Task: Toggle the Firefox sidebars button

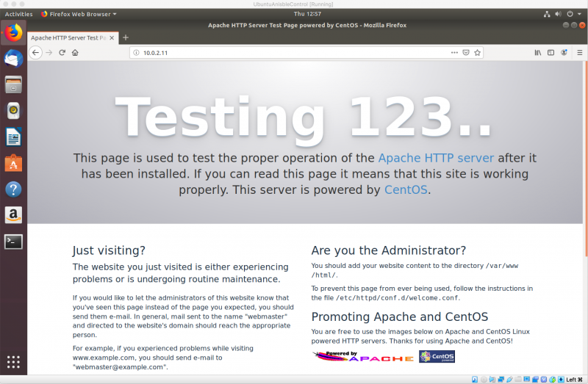Action: pyautogui.click(x=551, y=53)
